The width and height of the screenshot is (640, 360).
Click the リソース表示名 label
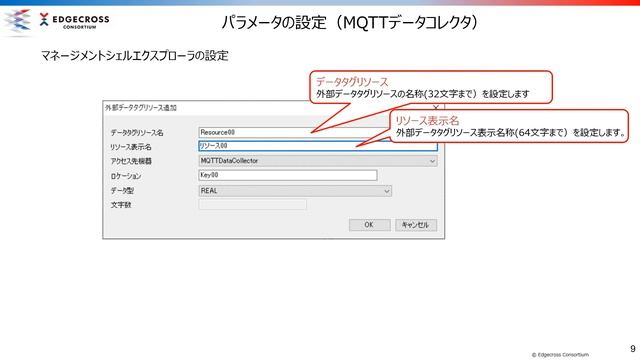click(x=131, y=147)
